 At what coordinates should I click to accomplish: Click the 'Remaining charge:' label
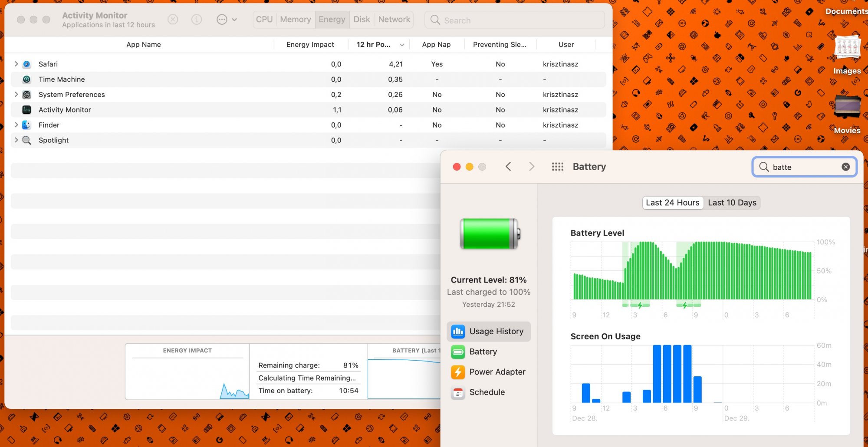tap(289, 365)
